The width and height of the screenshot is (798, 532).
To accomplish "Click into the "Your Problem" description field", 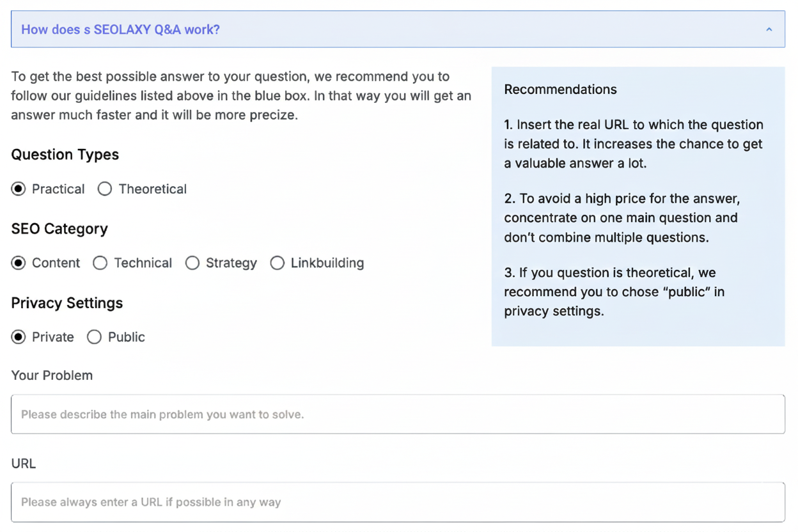I will click(398, 414).
